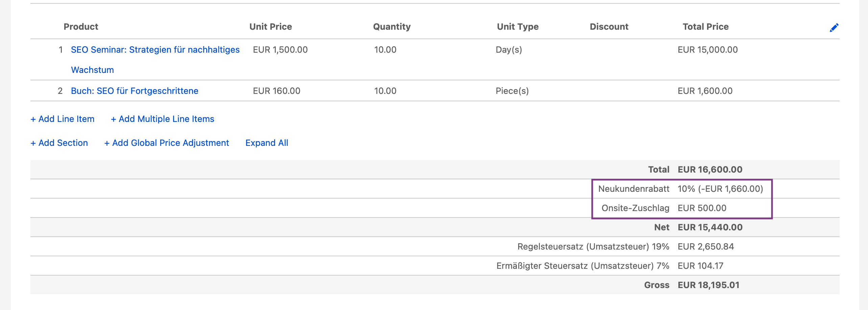Click the Discount column header

(609, 26)
